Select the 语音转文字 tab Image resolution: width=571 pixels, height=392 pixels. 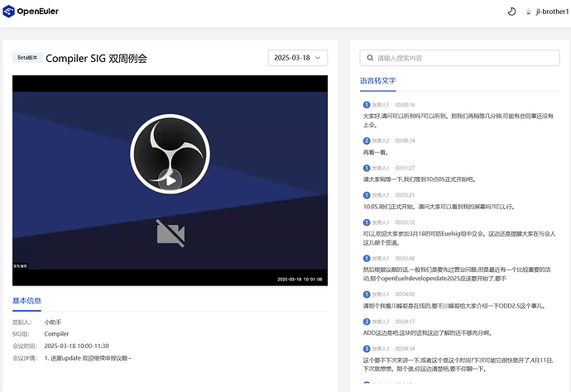click(378, 81)
